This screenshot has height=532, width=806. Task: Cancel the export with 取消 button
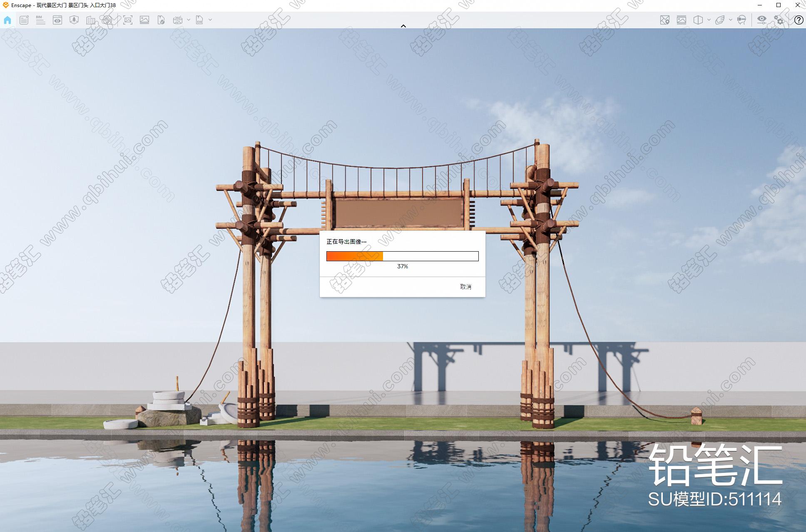[465, 287]
